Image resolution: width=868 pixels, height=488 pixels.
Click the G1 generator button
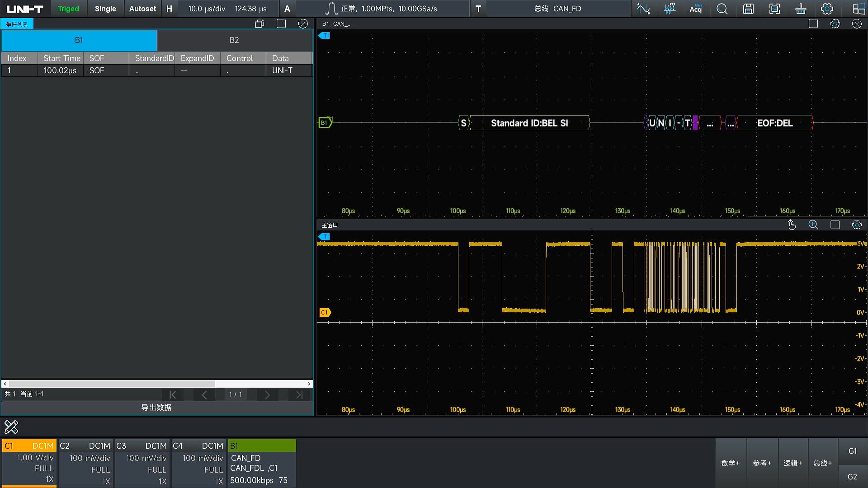tap(853, 451)
